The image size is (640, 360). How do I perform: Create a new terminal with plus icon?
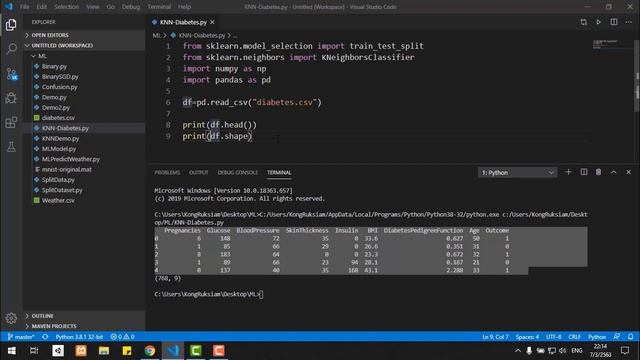(x=568, y=172)
